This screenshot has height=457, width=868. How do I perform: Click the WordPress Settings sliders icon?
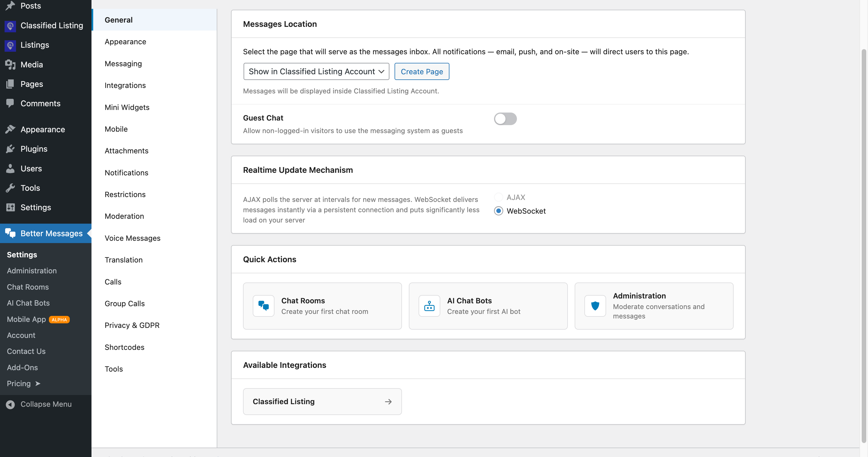[11, 207]
